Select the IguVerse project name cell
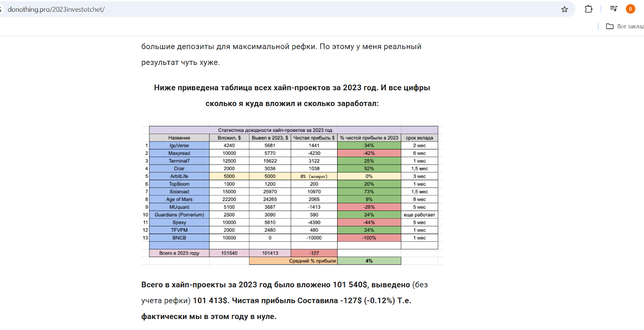The width and height of the screenshot is (644, 330). point(179,145)
